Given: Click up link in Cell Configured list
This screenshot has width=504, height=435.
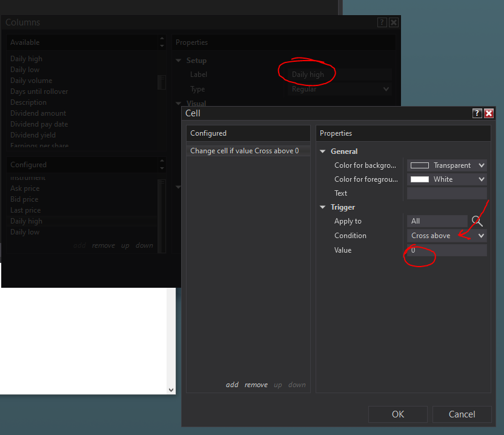Looking at the screenshot, I should point(277,385).
